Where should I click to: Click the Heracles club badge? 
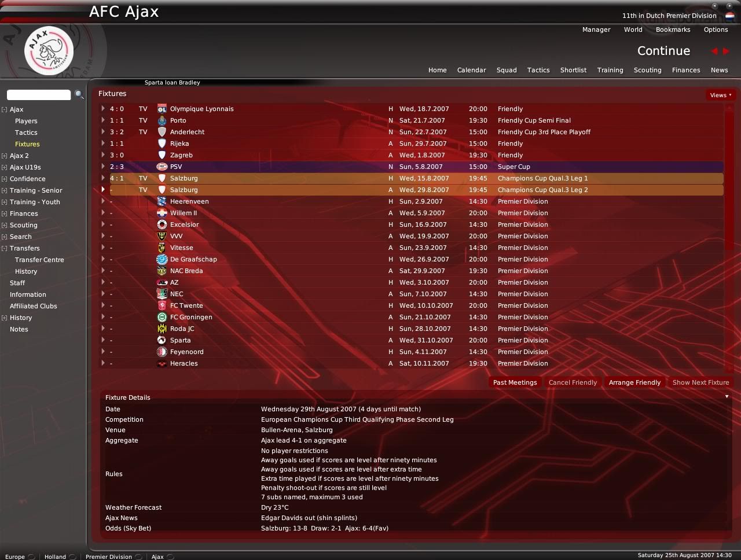(162, 363)
